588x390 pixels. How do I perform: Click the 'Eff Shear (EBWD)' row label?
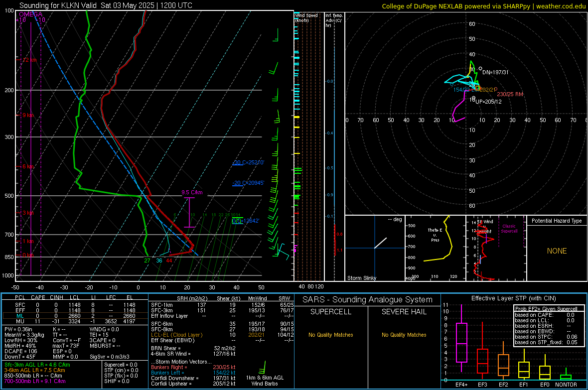[x=173, y=341]
